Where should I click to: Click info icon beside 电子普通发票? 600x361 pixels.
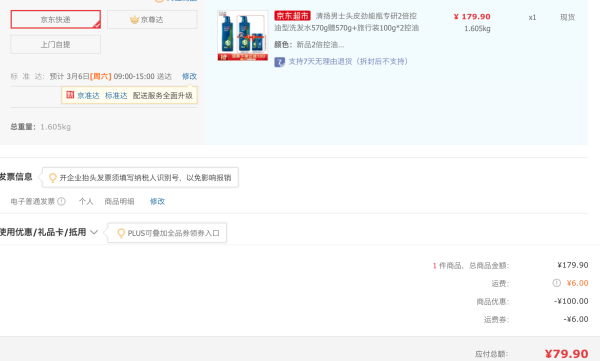(61, 201)
